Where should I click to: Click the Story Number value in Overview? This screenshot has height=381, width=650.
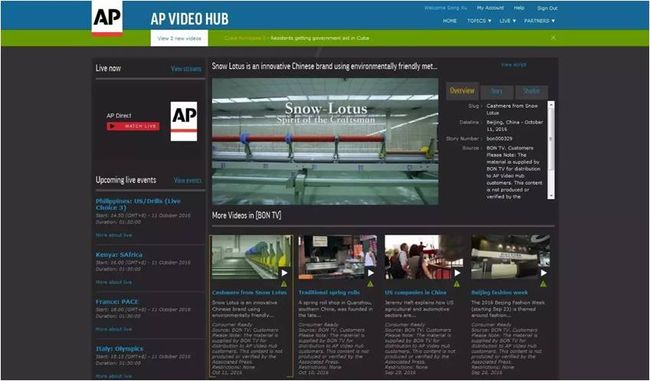pos(500,139)
